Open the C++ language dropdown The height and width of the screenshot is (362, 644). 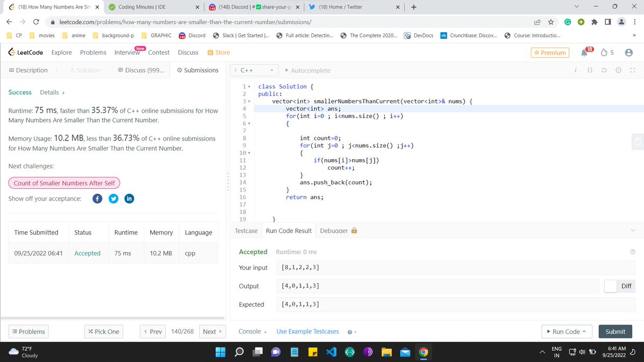coord(255,70)
